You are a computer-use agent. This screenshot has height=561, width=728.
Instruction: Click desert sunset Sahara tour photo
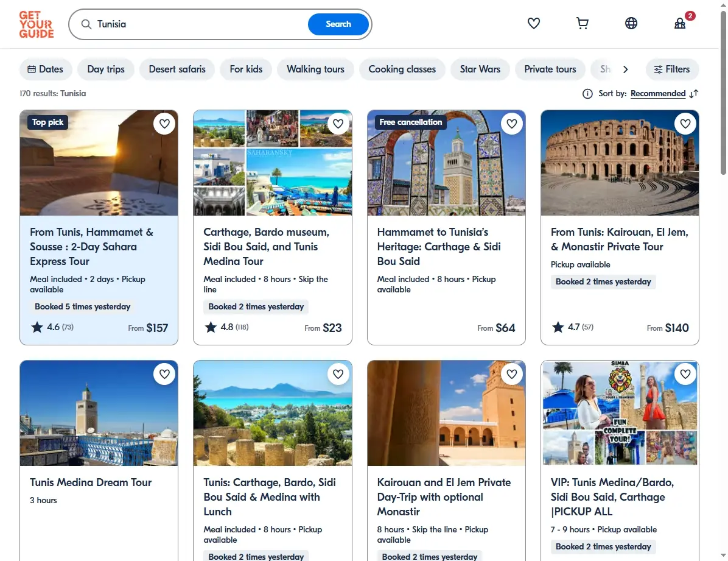[x=99, y=163]
